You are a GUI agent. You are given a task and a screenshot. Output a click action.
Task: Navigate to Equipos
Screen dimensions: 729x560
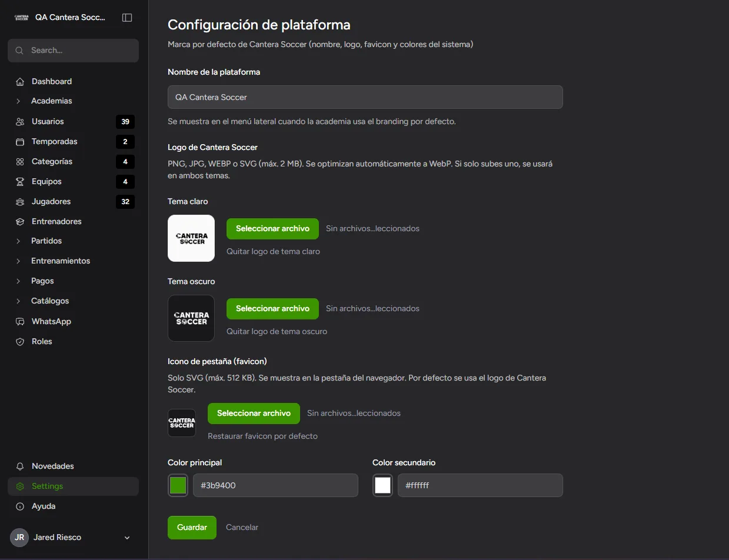tap(73, 182)
